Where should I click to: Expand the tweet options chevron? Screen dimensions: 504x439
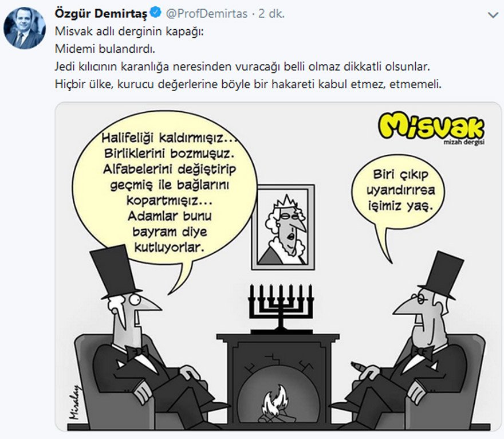coord(493,15)
